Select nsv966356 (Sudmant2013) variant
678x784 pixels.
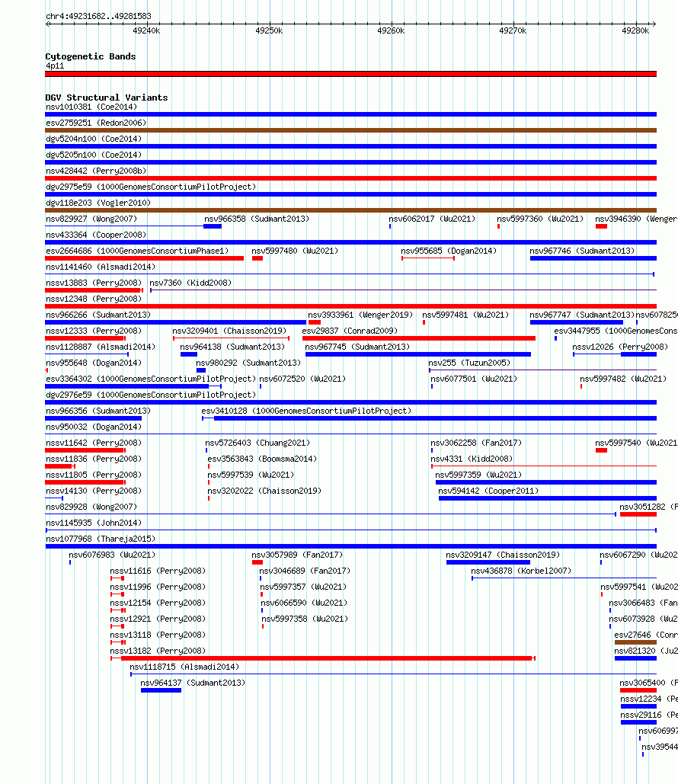(x=98, y=411)
